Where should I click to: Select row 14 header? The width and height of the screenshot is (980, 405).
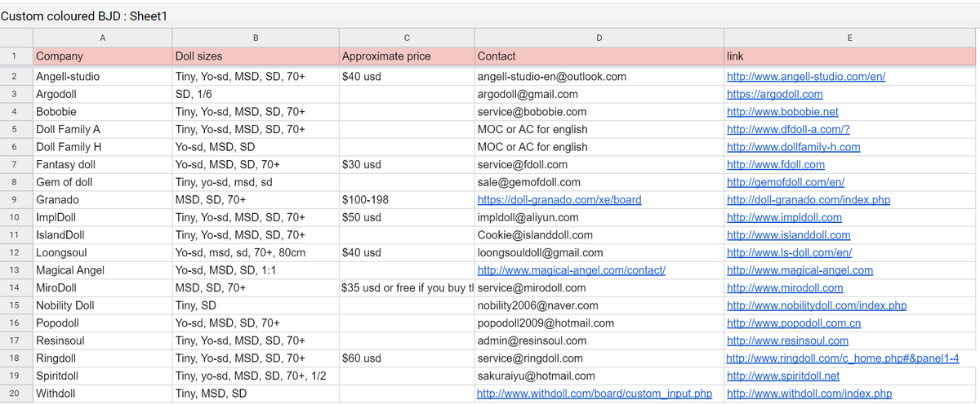coord(16,287)
